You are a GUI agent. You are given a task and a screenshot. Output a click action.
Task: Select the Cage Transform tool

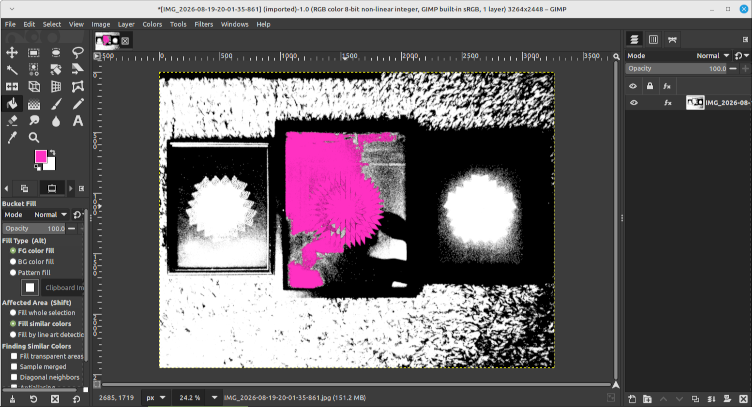tap(78, 87)
